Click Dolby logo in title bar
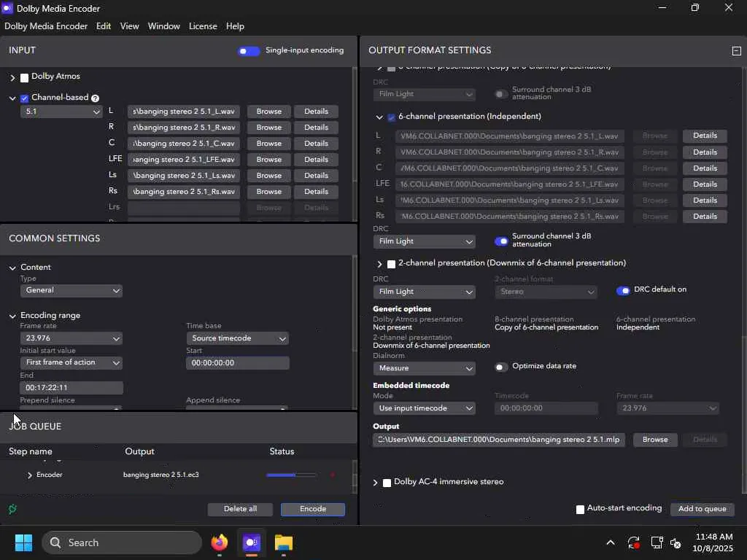Screen dimensions: 747x560 point(7,8)
